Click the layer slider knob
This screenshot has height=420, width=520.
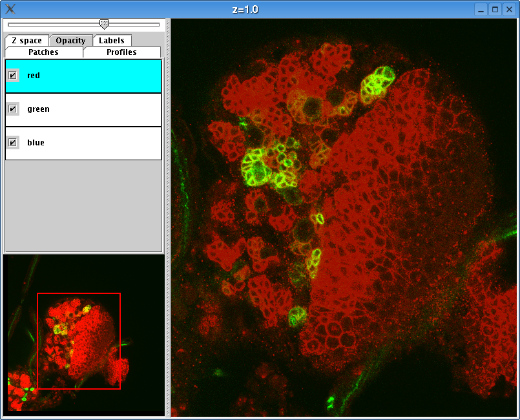pyautogui.click(x=104, y=24)
